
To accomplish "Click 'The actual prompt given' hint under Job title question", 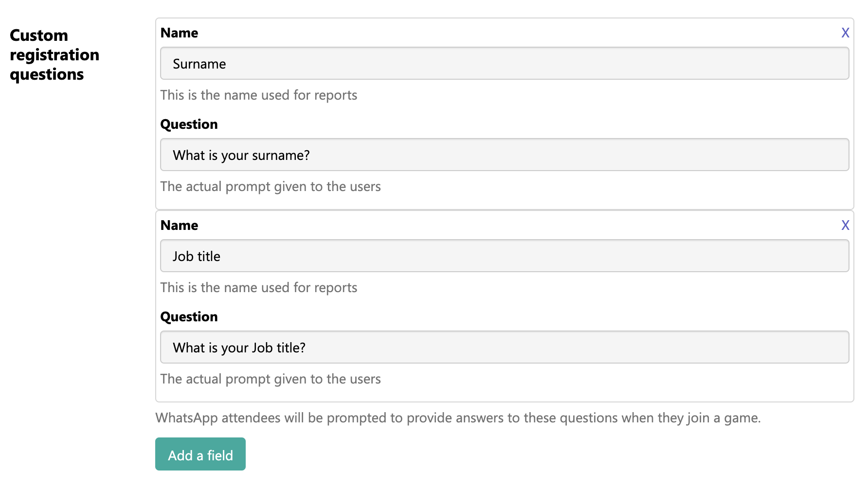I will pos(271,379).
